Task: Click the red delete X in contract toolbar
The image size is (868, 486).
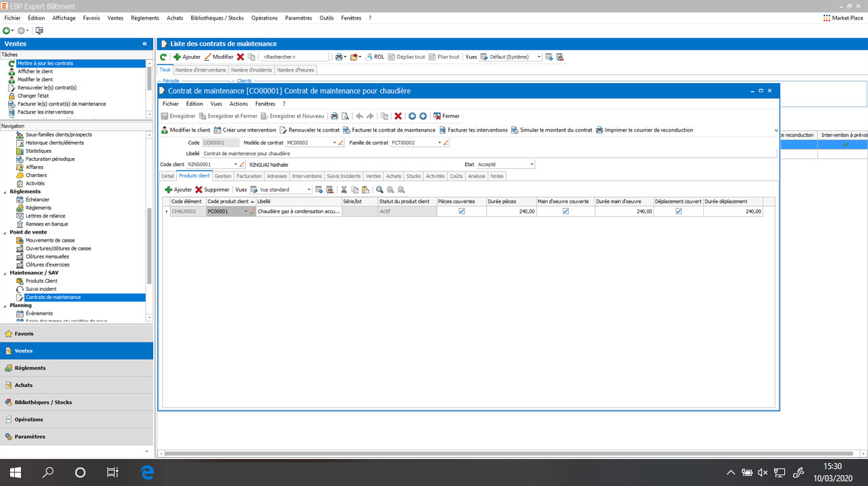Action: pos(398,116)
